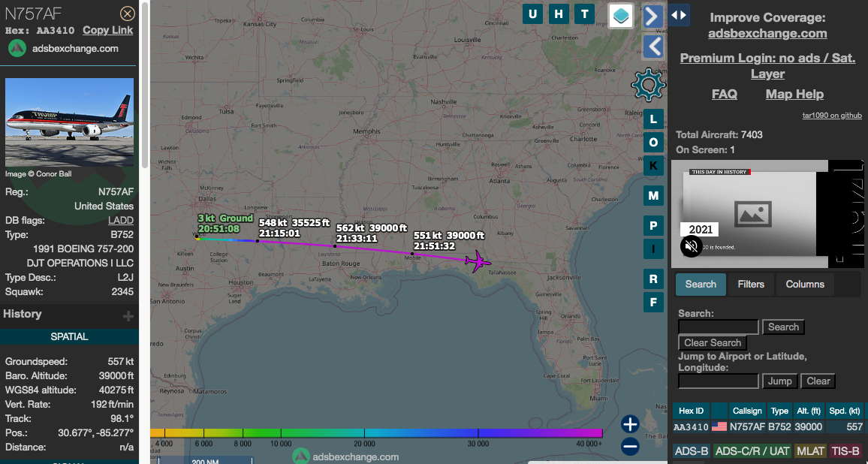Viewport: 868px width, 464px height.
Task: Click the Search button next to the field
Action: click(x=783, y=327)
